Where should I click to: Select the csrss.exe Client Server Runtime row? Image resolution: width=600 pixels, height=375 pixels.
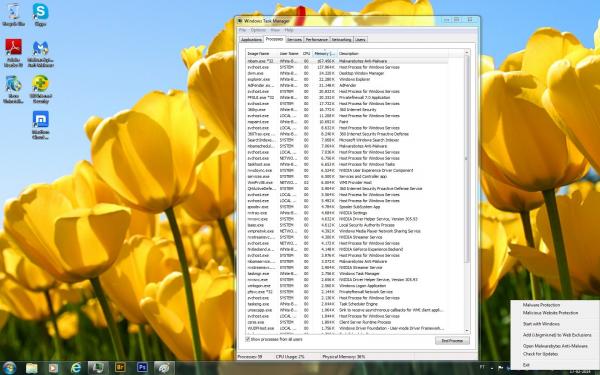pos(347,322)
